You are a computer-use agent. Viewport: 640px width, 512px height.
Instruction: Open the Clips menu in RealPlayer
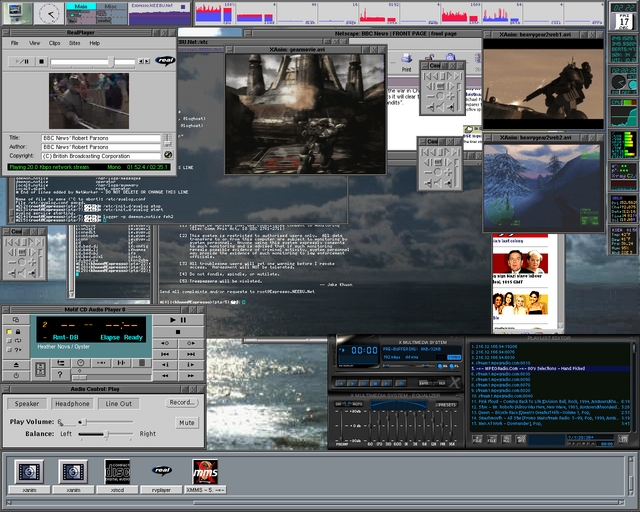54,43
